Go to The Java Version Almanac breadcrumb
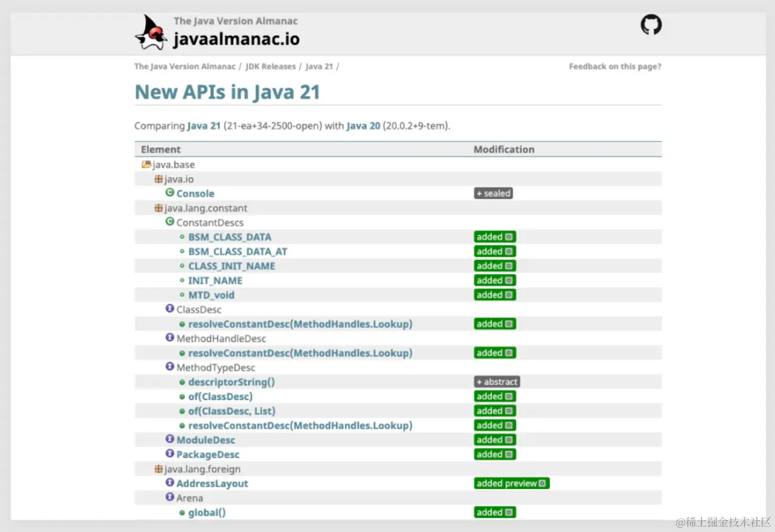This screenshot has height=532, width=775. (185, 66)
